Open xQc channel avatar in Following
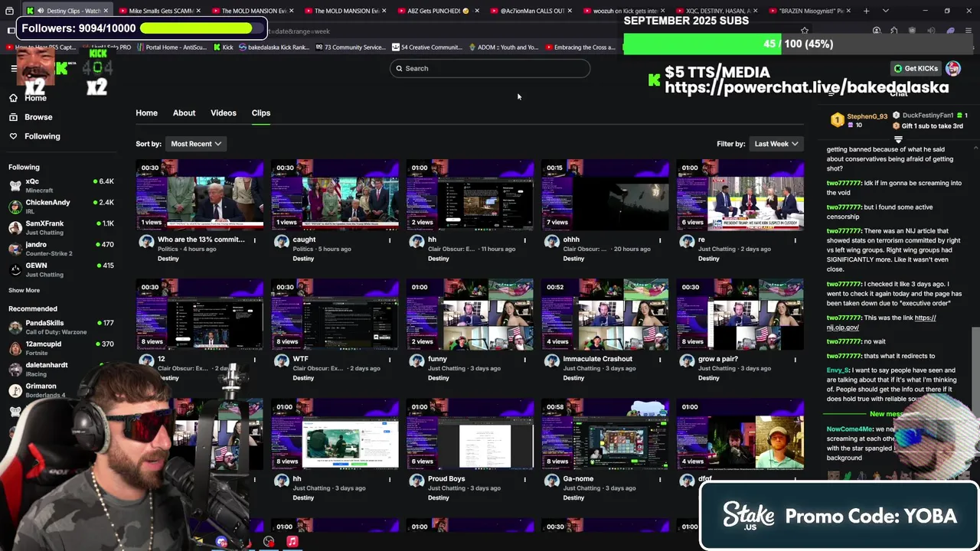 coord(15,186)
